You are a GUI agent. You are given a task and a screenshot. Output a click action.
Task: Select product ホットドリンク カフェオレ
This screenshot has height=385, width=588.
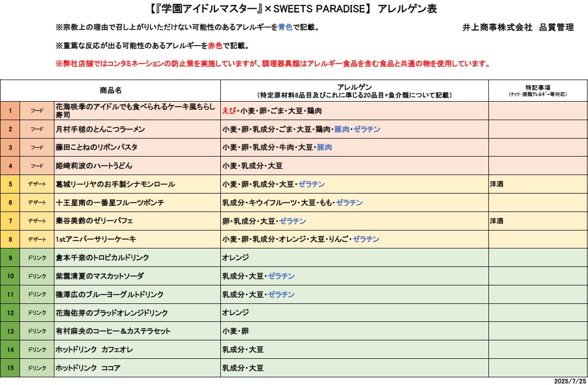(x=137, y=350)
